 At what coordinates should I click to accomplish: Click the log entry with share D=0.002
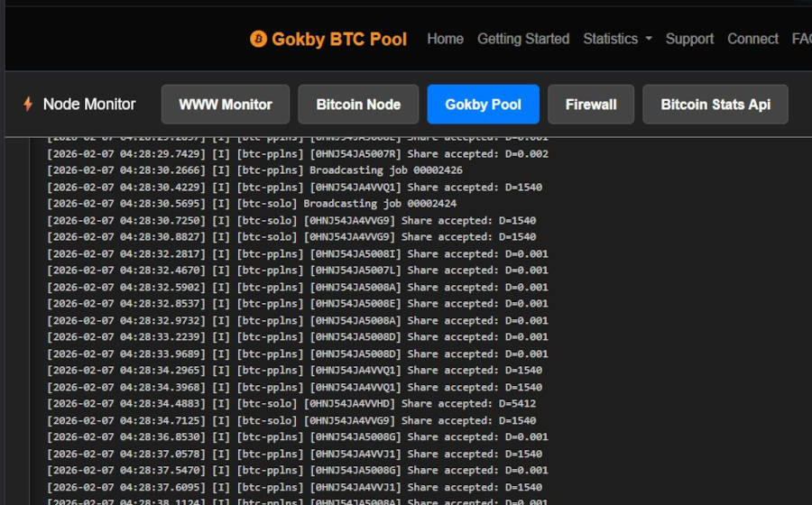(297, 154)
